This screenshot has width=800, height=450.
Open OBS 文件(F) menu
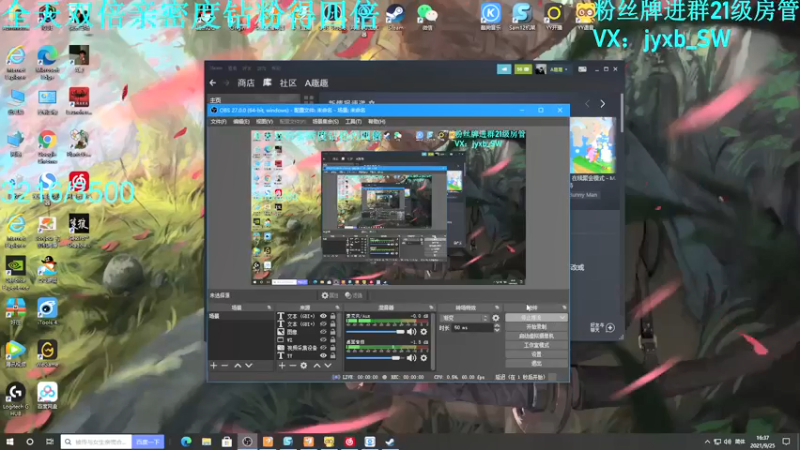tap(218, 121)
